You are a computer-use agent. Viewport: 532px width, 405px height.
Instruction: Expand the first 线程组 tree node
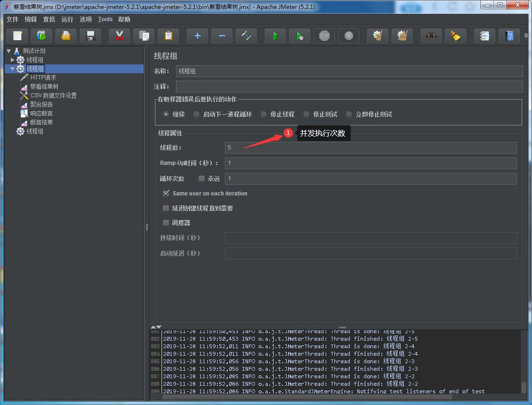coord(13,60)
